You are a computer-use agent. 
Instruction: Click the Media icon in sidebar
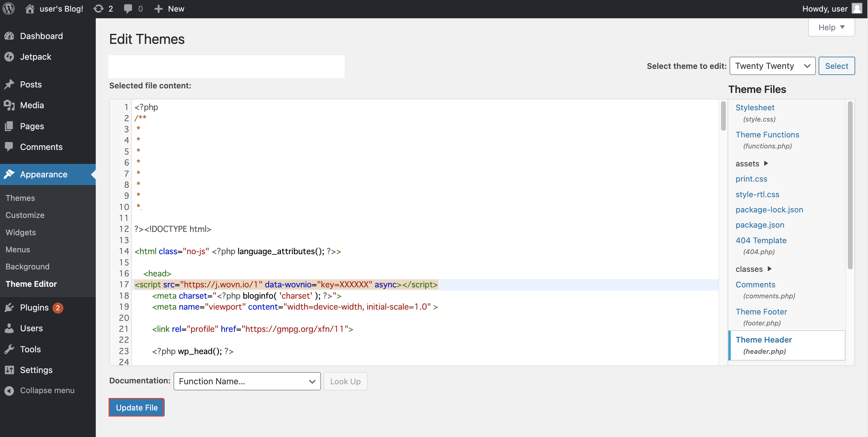9,105
